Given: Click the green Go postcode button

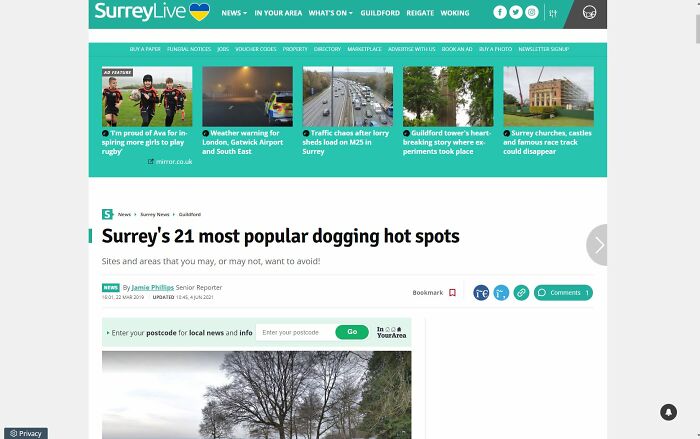Looking at the screenshot, I should click(352, 332).
